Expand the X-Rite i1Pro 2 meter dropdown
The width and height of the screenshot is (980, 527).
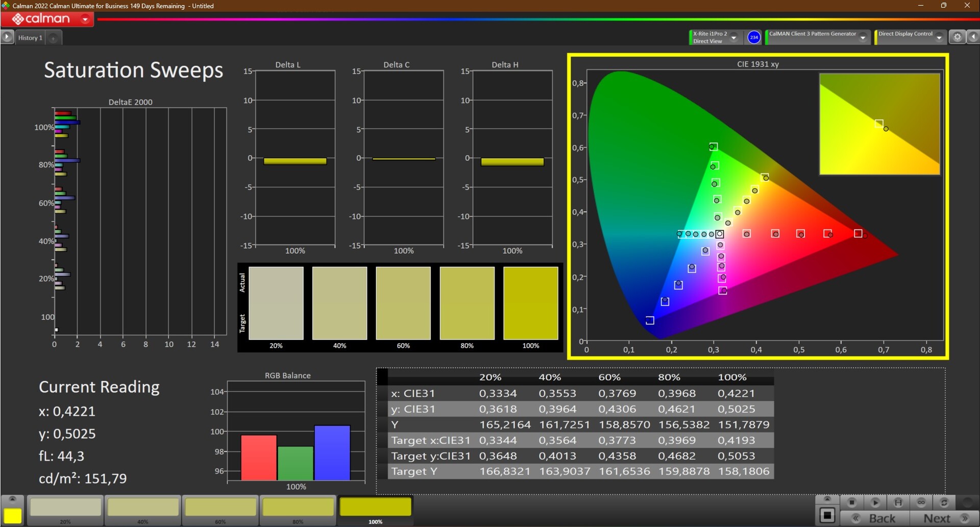(x=734, y=37)
